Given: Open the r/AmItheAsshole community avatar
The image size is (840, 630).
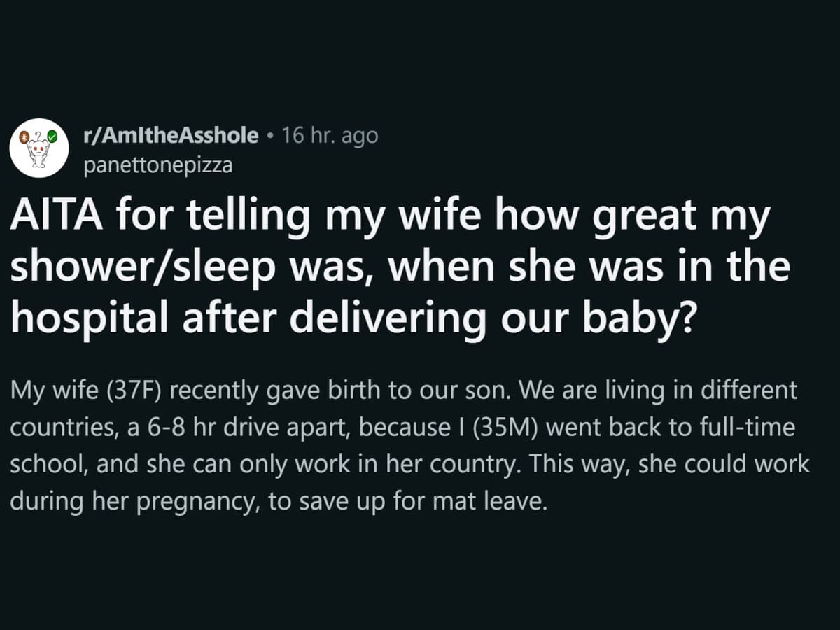Looking at the screenshot, I should pyautogui.click(x=39, y=148).
